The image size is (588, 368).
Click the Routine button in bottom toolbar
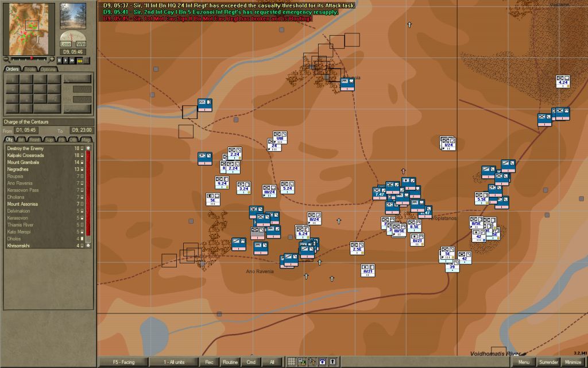click(230, 362)
